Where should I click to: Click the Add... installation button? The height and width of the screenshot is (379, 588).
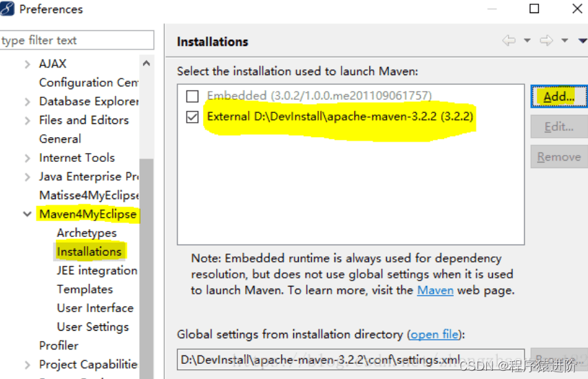[x=559, y=96]
